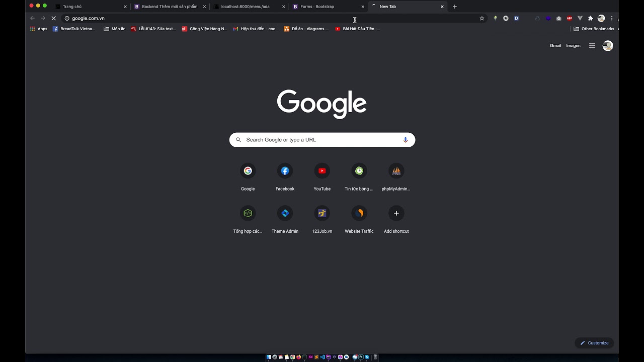This screenshot has width=644, height=362.
Task: Open the Gmail link
Action: (x=555, y=46)
